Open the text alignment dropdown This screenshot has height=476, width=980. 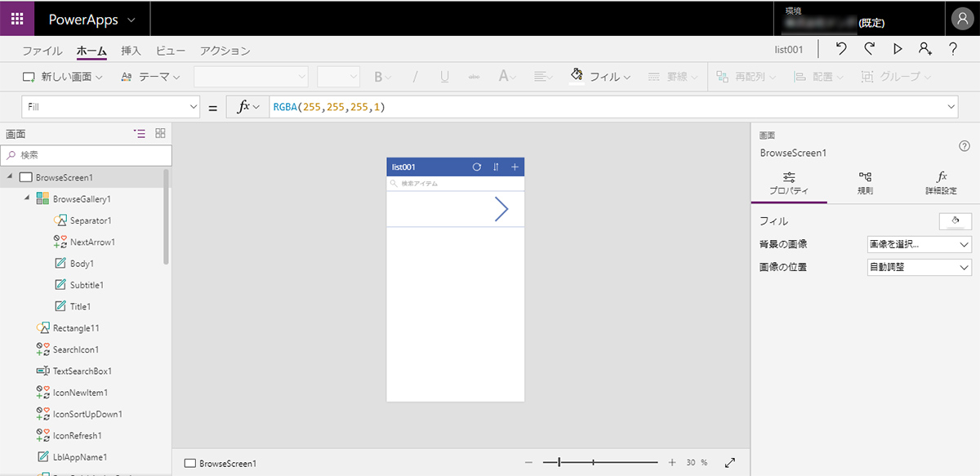point(543,77)
